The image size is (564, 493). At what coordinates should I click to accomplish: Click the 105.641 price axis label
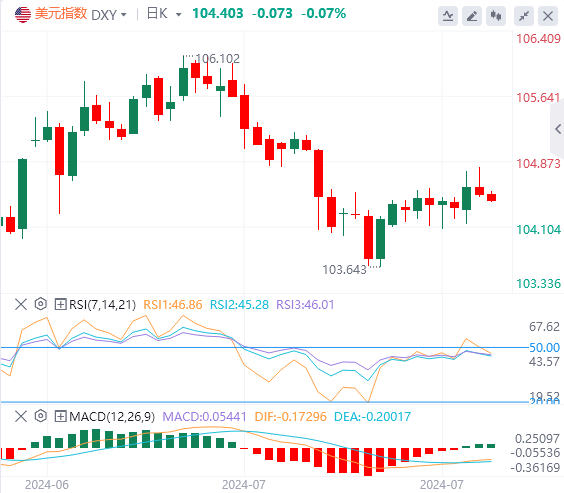(x=538, y=98)
